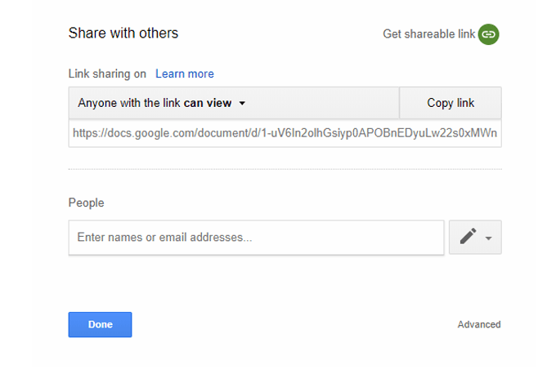Click the bold "can view" permission text
Image resolution: width=556 pixels, height=392 pixels.
click(x=208, y=103)
